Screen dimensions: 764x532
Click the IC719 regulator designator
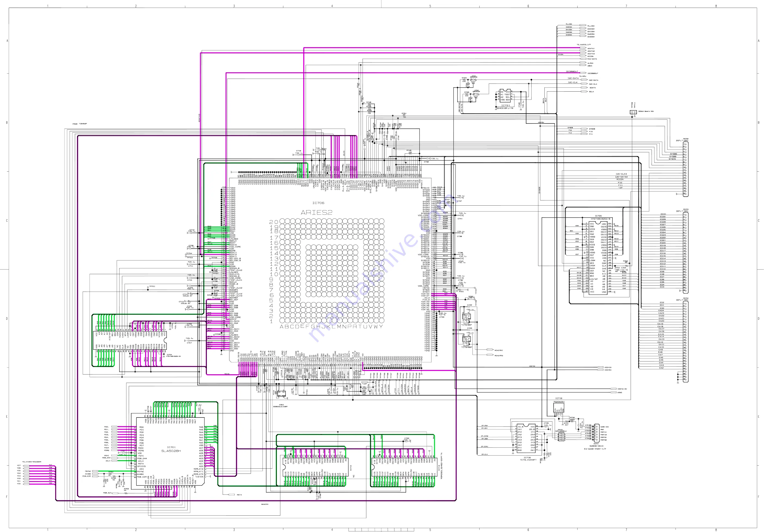pyautogui.click(x=559, y=398)
